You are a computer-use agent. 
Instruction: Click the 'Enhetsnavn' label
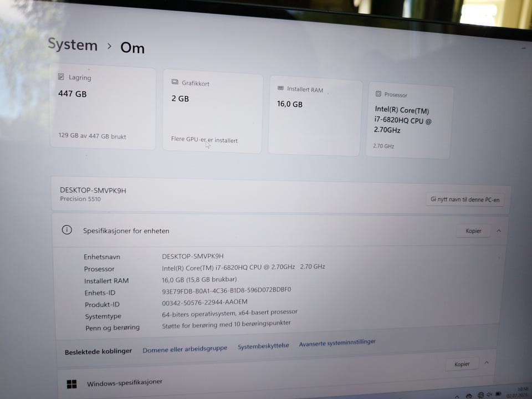[x=102, y=257]
